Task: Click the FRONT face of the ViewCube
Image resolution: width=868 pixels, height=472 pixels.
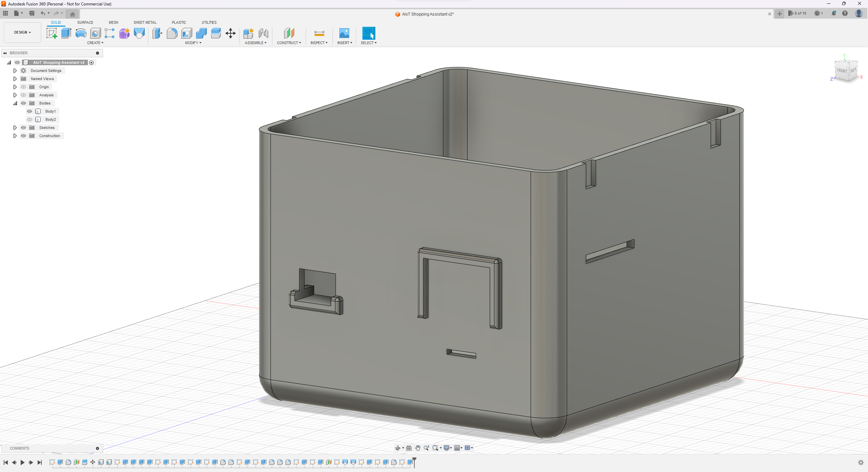Action: click(842, 71)
